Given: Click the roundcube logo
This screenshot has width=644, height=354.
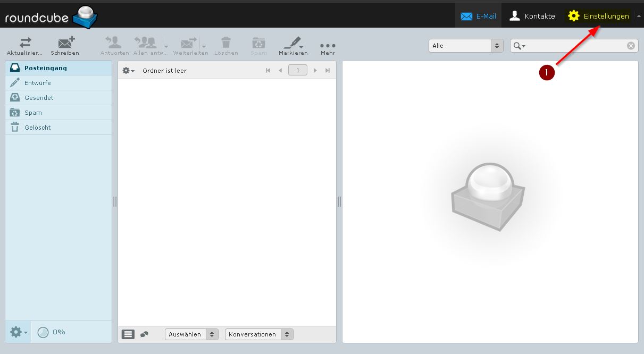Looking at the screenshot, I should (51, 17).
